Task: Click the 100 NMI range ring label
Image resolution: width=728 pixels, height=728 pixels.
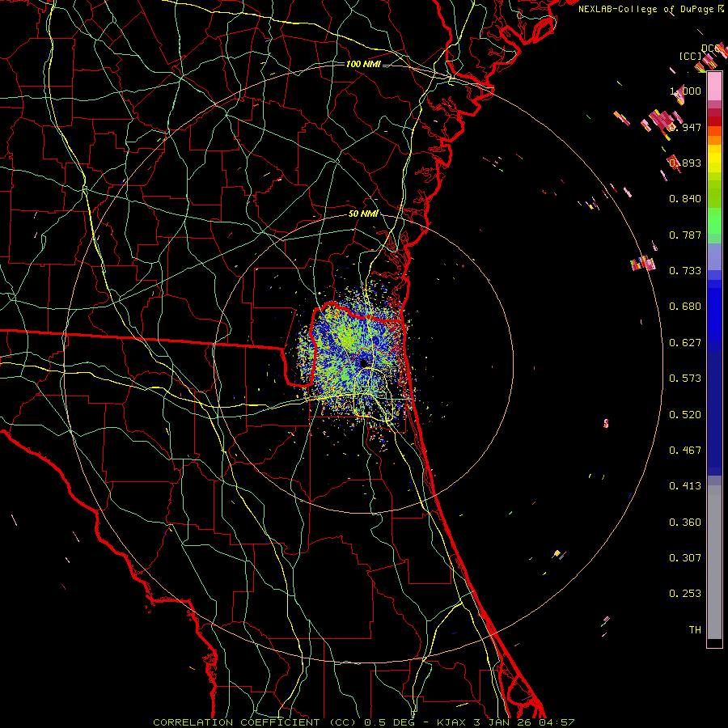Action: 363,64
